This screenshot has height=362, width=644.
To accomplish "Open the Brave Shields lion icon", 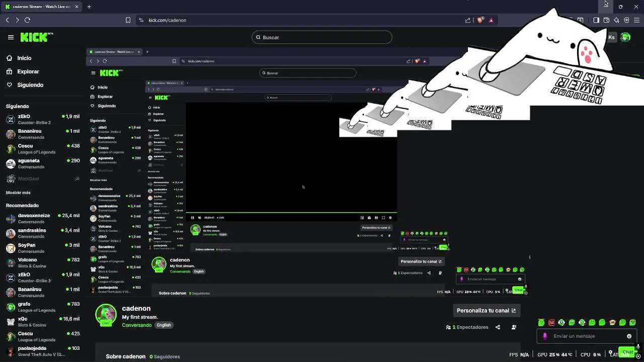I will click(480, 20).
